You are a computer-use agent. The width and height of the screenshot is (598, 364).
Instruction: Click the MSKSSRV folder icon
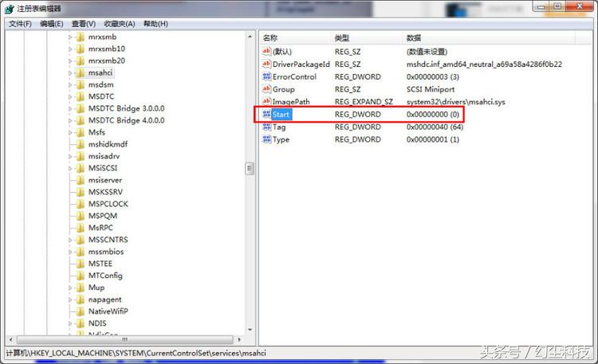80,192
